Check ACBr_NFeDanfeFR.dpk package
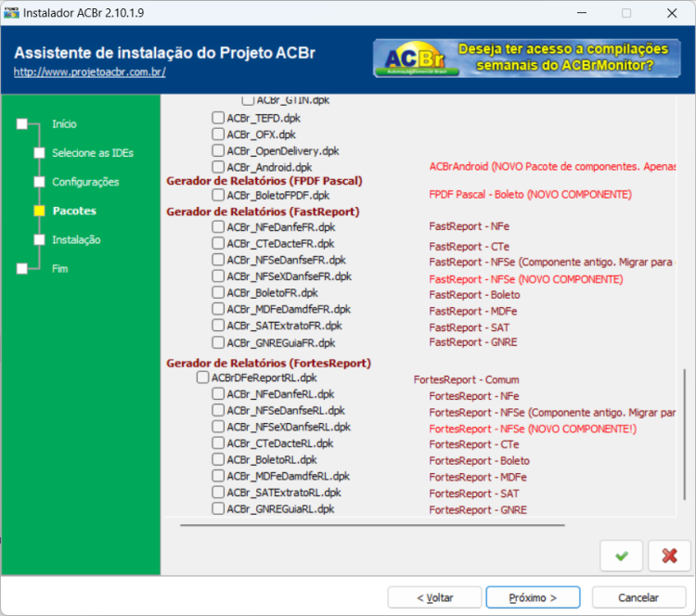The height and width of the screenshot is (616, 696). 218,226
